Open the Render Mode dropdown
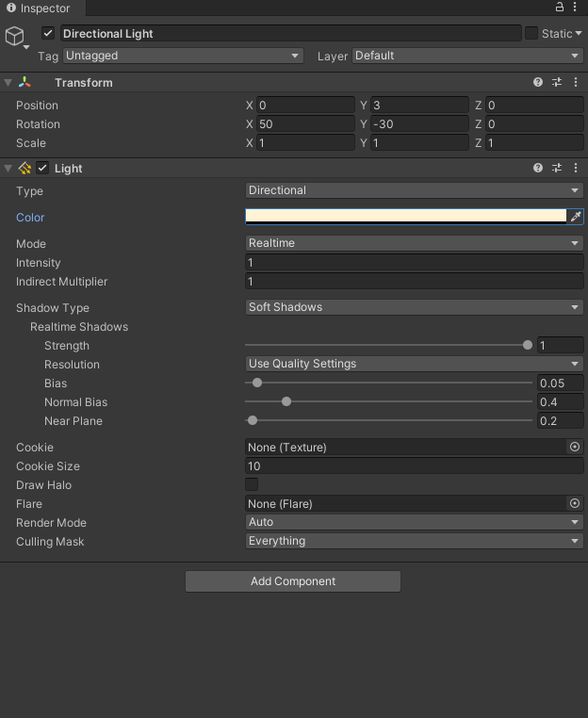 pyautogui.click(x=415, y=522)
